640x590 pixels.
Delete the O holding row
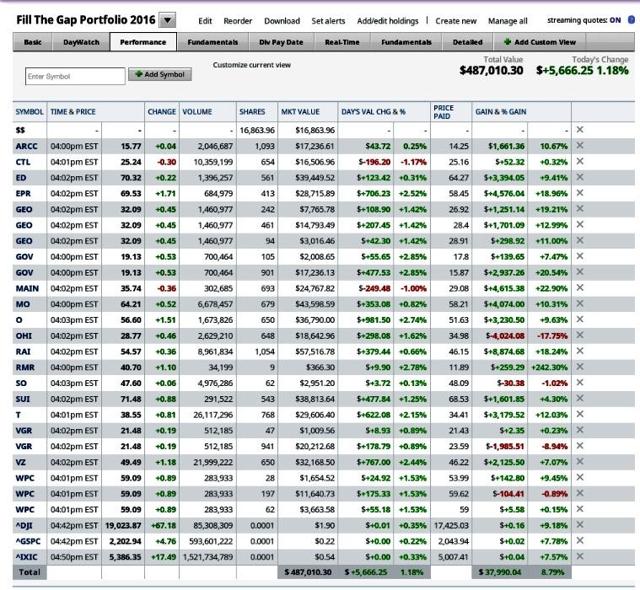(580, 319)
